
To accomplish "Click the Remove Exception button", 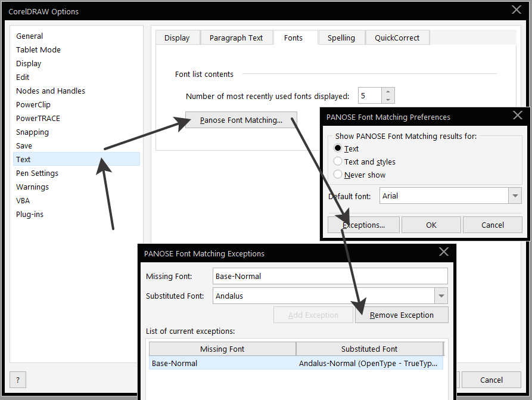I will pos(402,315).
